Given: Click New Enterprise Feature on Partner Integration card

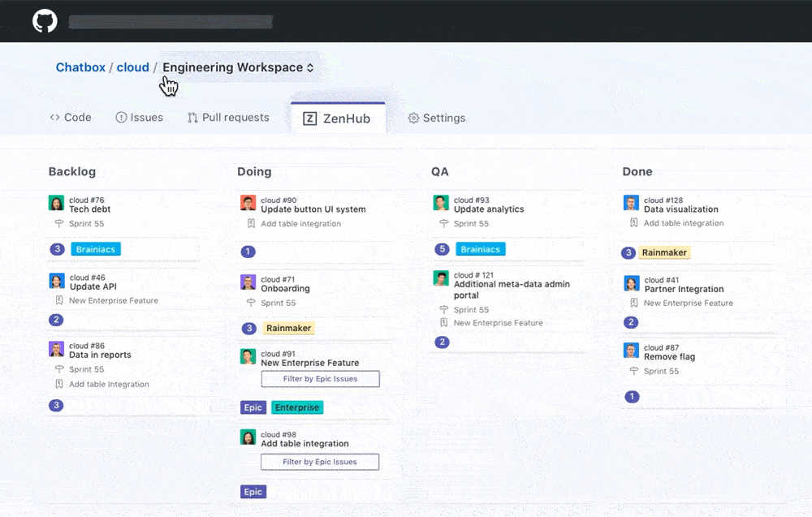Looking at the screenshot, I should pyautogui.click(x=689, y=303).
